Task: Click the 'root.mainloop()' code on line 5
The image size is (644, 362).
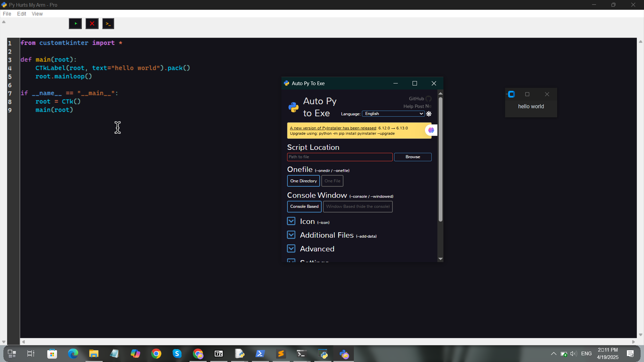Action: (64, 76)
